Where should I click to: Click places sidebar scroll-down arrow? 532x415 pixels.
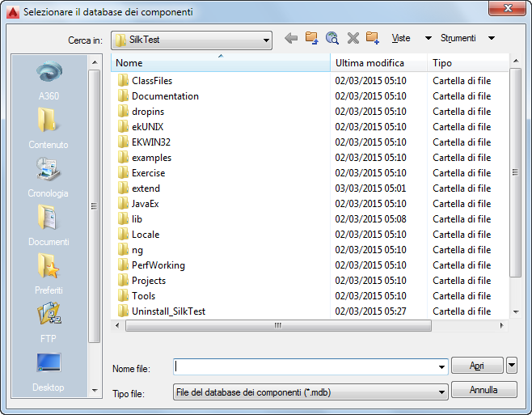tap(95, 391)
